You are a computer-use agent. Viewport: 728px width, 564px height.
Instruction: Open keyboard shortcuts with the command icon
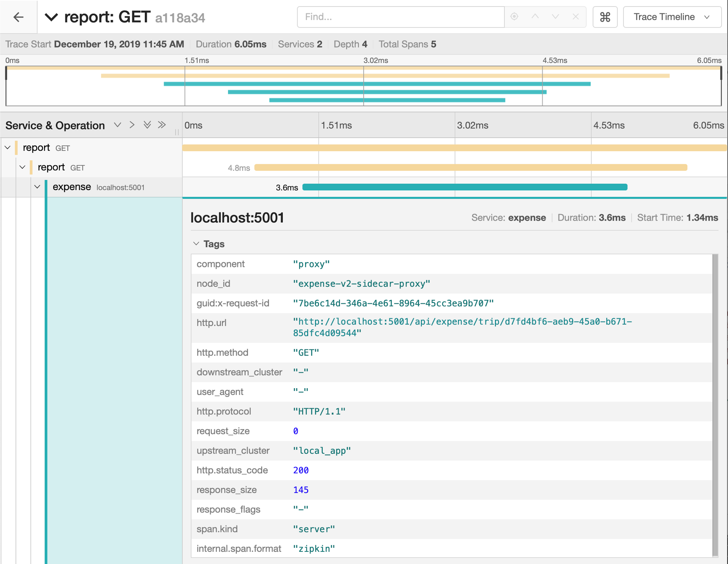tap(605, 17)
